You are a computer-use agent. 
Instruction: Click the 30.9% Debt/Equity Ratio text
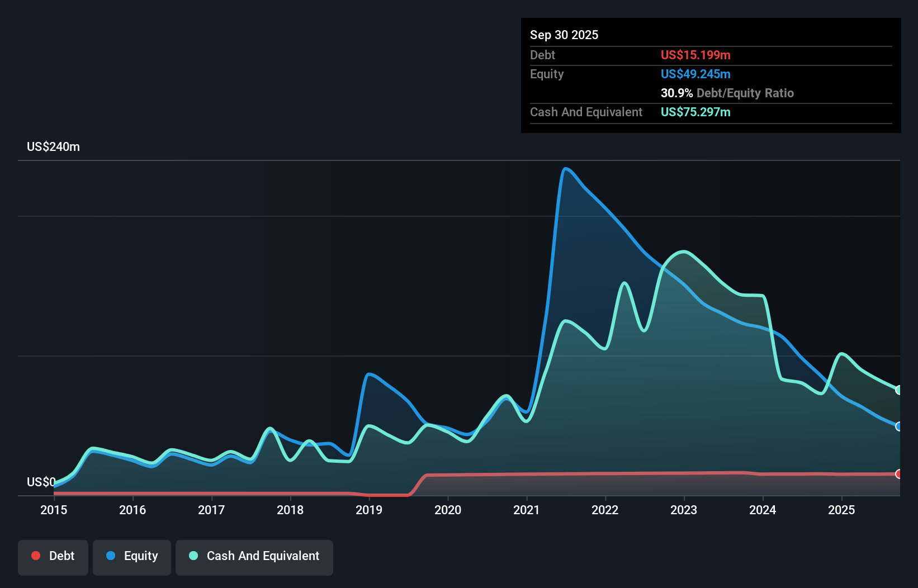[x=727, y=93]
